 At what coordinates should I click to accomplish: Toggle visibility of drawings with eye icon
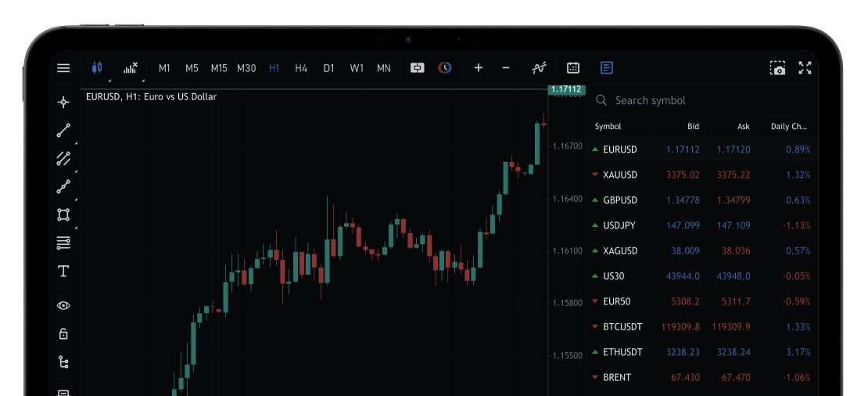[x=63, y=305]
